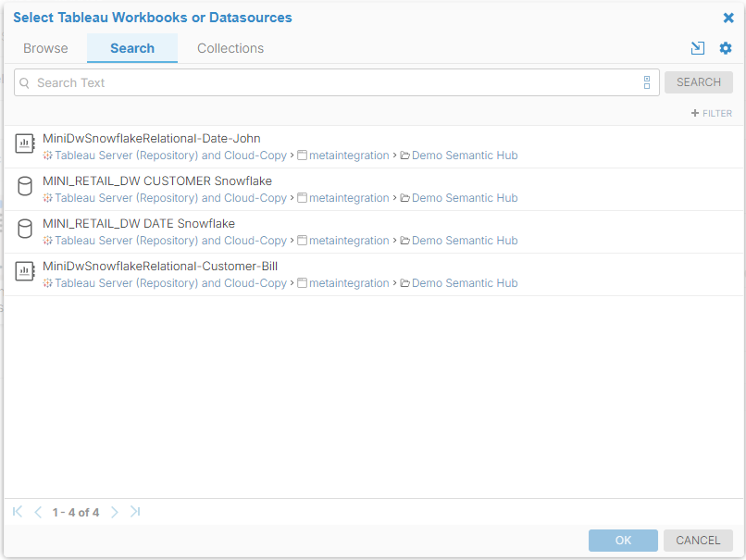746x560 pixels.
Task: Click the datasource icon for MINI_RETAIL_DW CUSTOMER Snowflake
Action: click(25, 187)
